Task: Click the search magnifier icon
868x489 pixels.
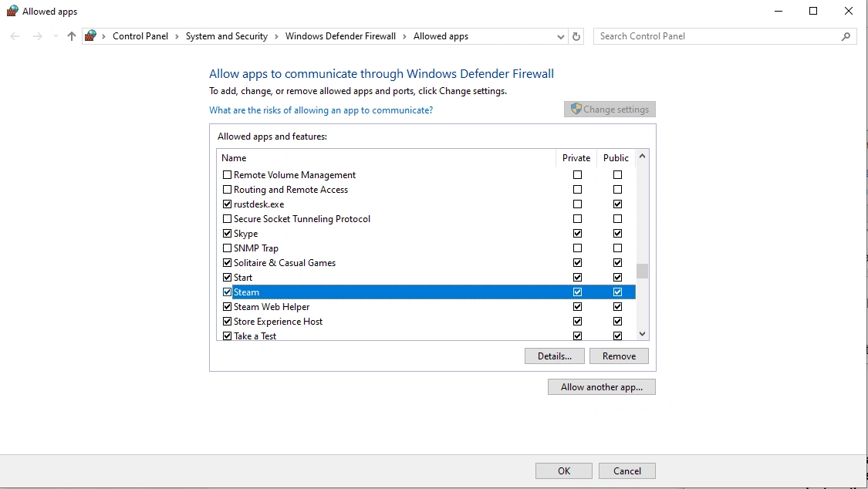Action: 846,36
